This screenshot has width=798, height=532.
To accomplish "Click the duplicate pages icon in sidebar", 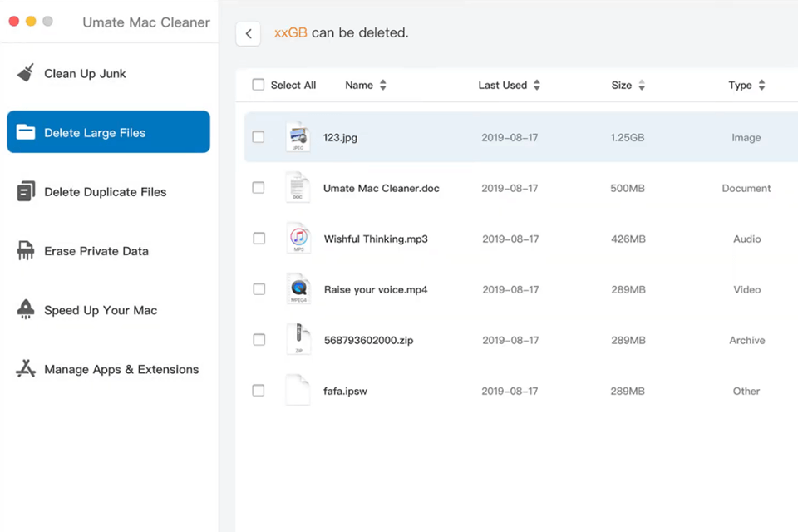I will [26, 192].
